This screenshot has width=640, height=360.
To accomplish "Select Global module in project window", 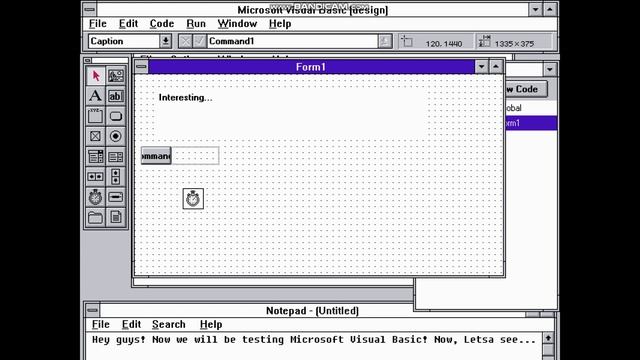I will pos(531,108).
